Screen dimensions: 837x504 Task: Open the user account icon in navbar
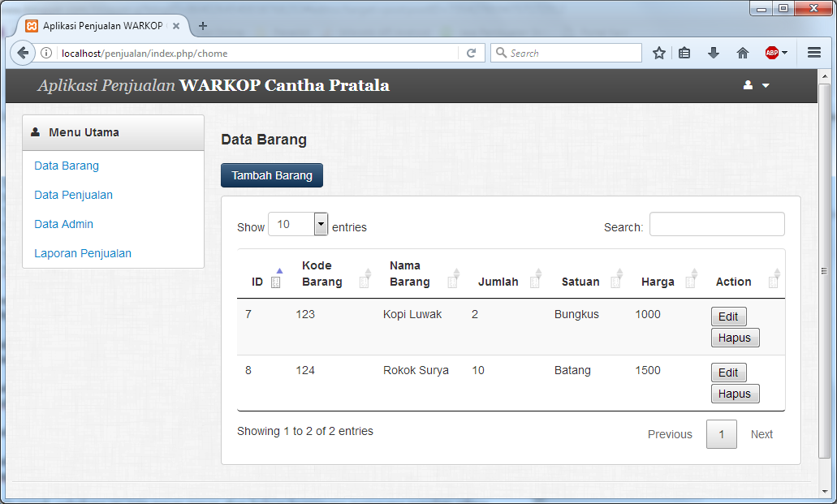coord(746,85)
